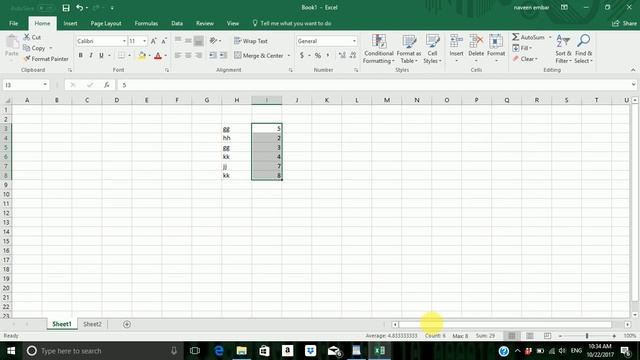Viewport: 640px width, 360px height.
Task: Apply the Percent style format
Action: pos(318,56)
